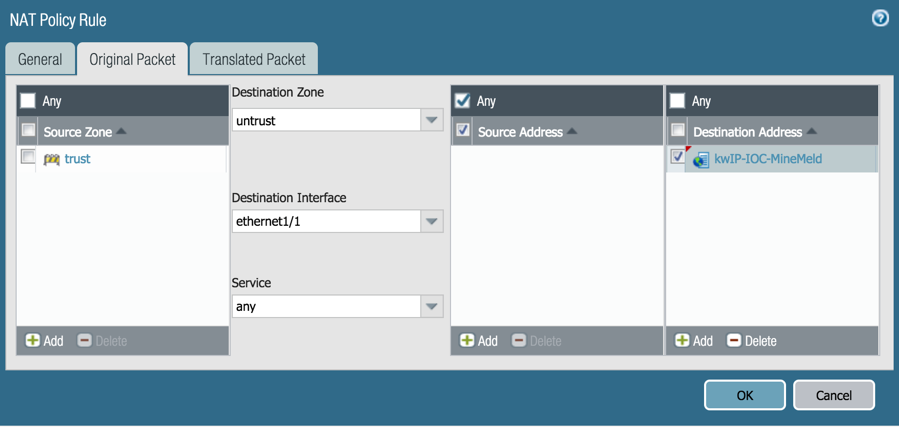Confirm with the OK button
Image resolution: width=899 pixels, height=427 pixels.
[x=744, y=395]
